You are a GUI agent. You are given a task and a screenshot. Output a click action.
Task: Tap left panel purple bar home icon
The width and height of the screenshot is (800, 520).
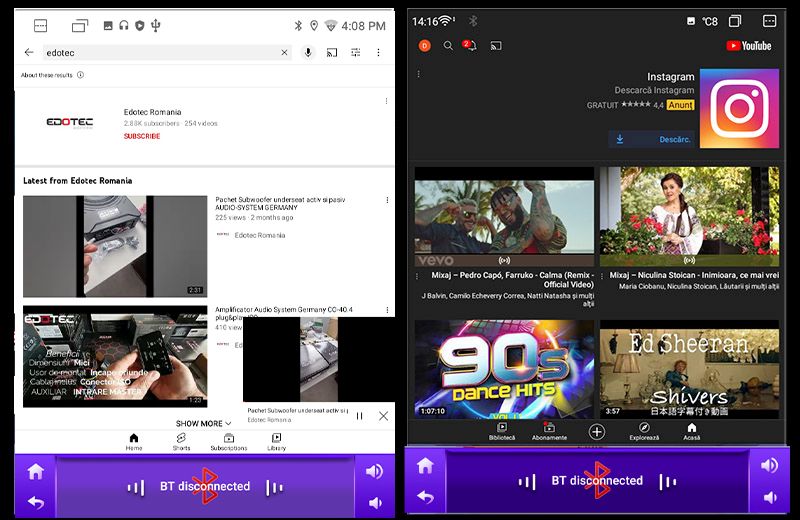click(36, 472)
